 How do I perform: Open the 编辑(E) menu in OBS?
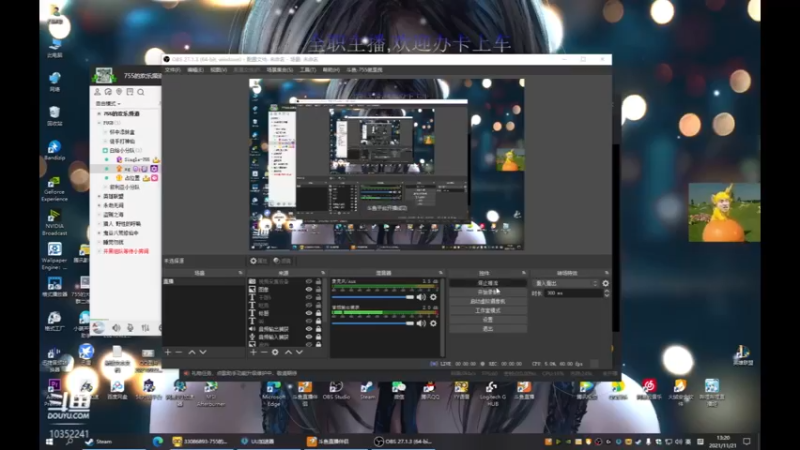pos(195,70)
